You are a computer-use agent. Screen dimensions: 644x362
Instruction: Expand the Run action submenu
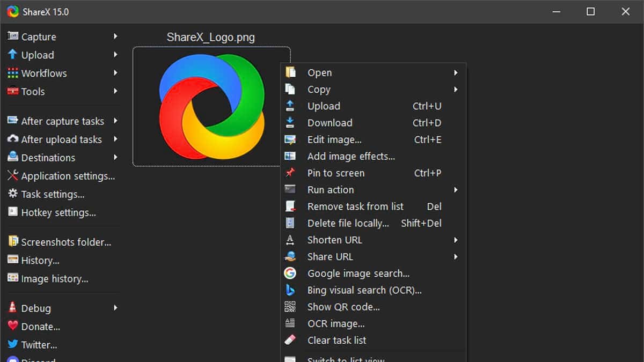click(x=456, y=189)
